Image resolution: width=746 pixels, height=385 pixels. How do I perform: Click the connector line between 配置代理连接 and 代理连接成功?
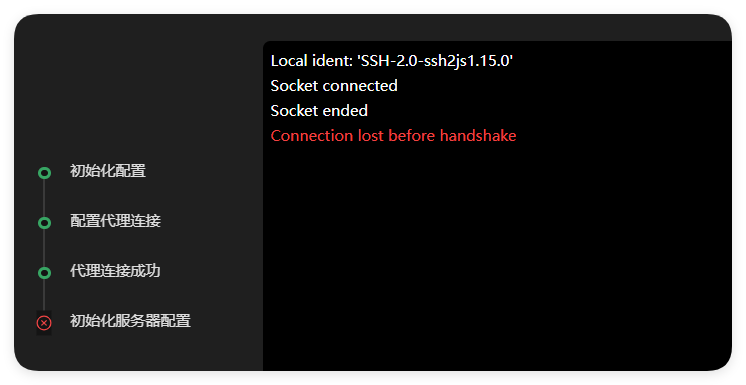pos(44,247)
